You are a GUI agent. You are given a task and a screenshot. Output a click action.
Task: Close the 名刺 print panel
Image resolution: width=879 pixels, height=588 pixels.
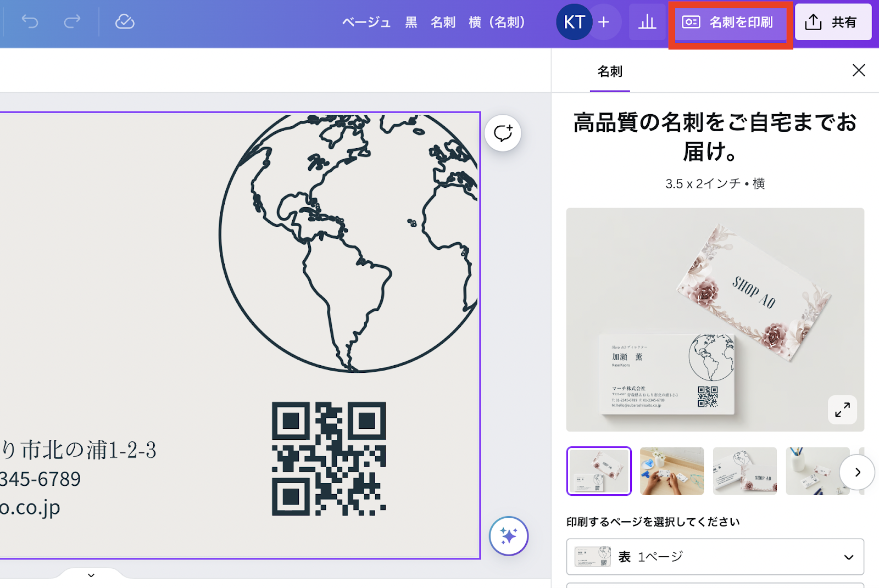(859, 70)
